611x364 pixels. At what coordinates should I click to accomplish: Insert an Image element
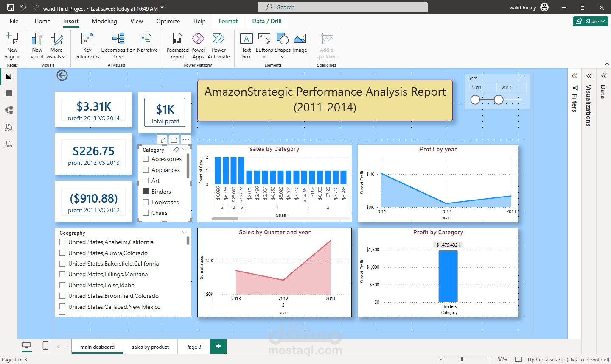tap(300, 43)
